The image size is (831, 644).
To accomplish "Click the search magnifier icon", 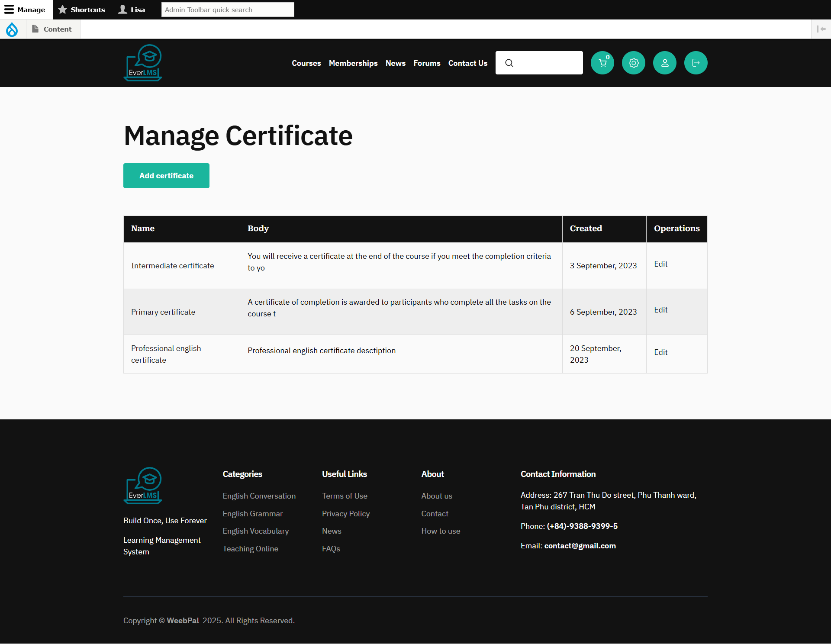I will 509,63.
